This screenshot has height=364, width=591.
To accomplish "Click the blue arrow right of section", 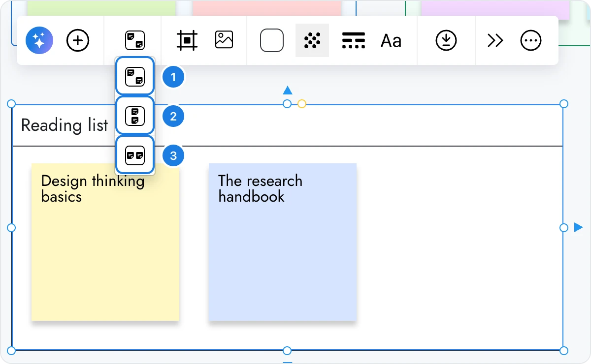I will tap(579, 227).
